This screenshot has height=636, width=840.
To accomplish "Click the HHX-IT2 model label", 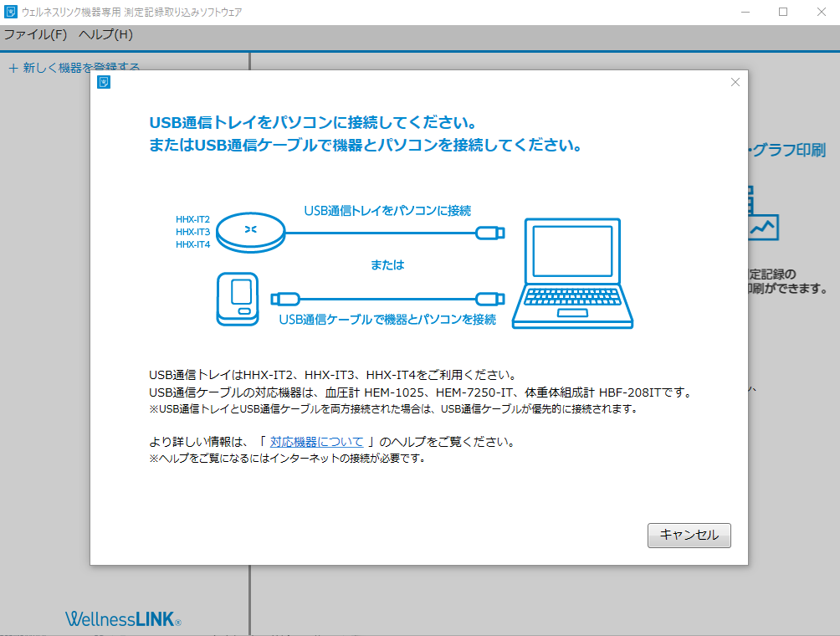I will click(x=193, y=219).
